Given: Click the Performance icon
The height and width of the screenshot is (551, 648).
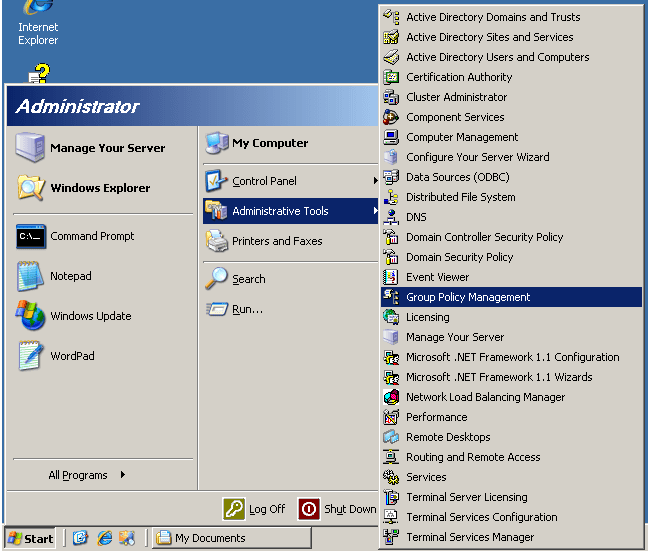Looking at the screenshot, I should tap(391, 417).
